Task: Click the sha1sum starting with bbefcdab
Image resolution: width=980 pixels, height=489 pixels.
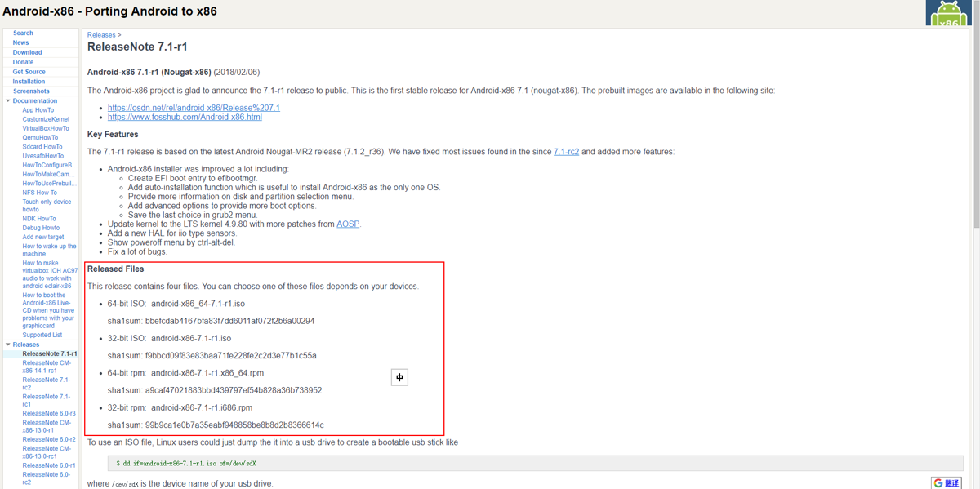Action: 229,321
